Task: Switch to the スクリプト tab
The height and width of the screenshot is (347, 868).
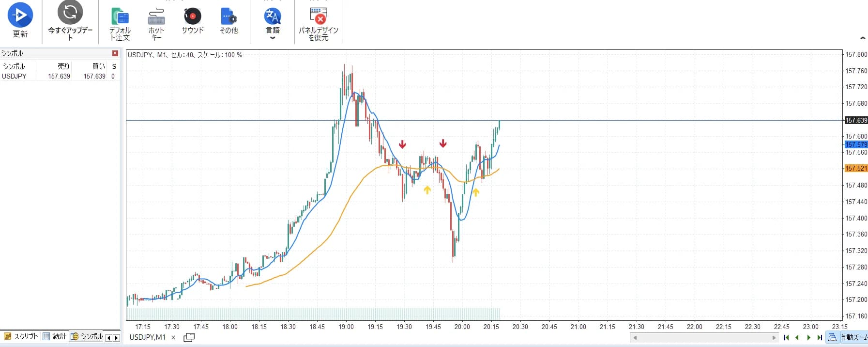Action: (21, 336)
